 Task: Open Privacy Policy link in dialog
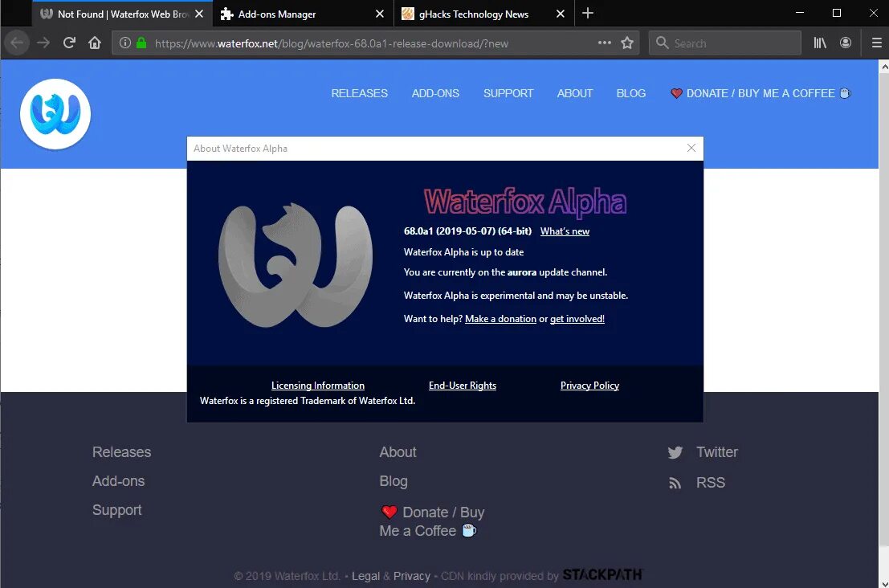(x=589, y=386)
